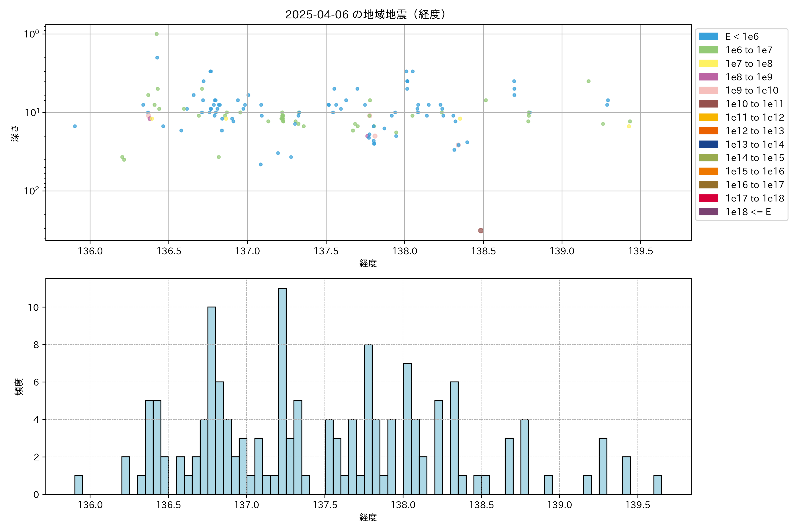
Task: Click the leftmost histogram bar near 135.9
Action: coord(79,485)
